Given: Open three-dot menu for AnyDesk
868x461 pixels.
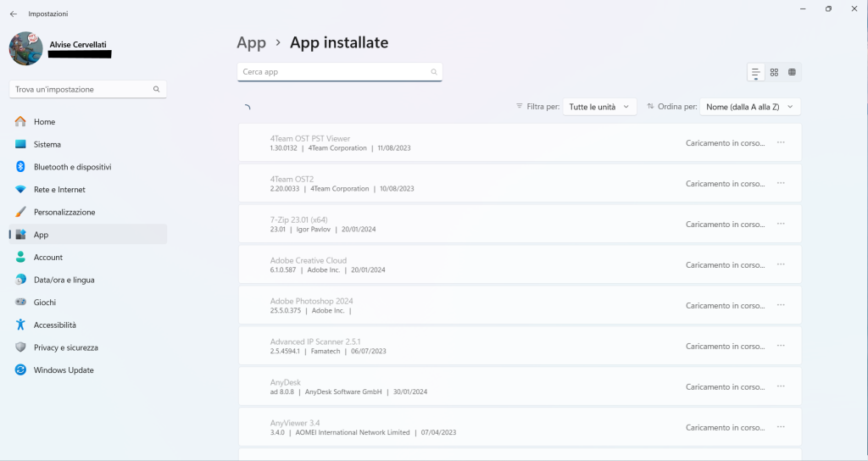Looking at the screenshot, I should 781,386.
